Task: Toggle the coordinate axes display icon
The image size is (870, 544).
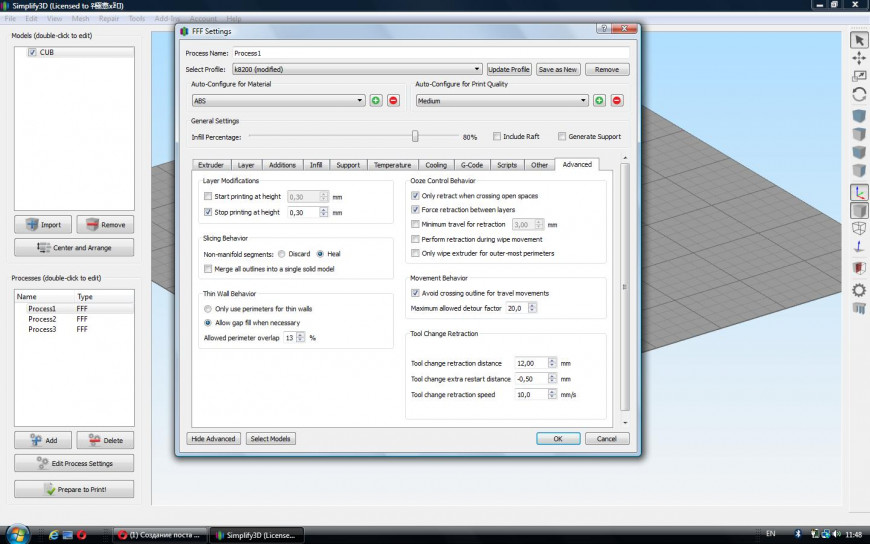Action: [x=859, y=192]
